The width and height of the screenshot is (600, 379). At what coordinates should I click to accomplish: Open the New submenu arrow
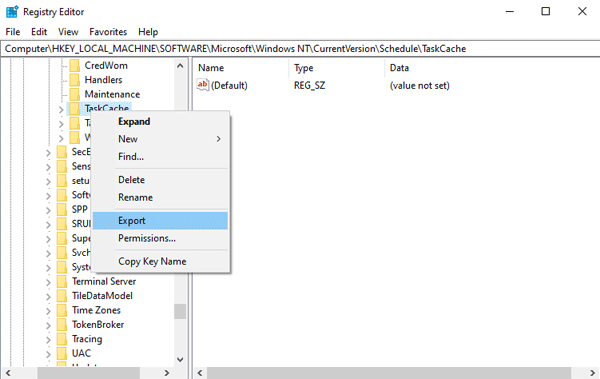click(x=218, y=139)
